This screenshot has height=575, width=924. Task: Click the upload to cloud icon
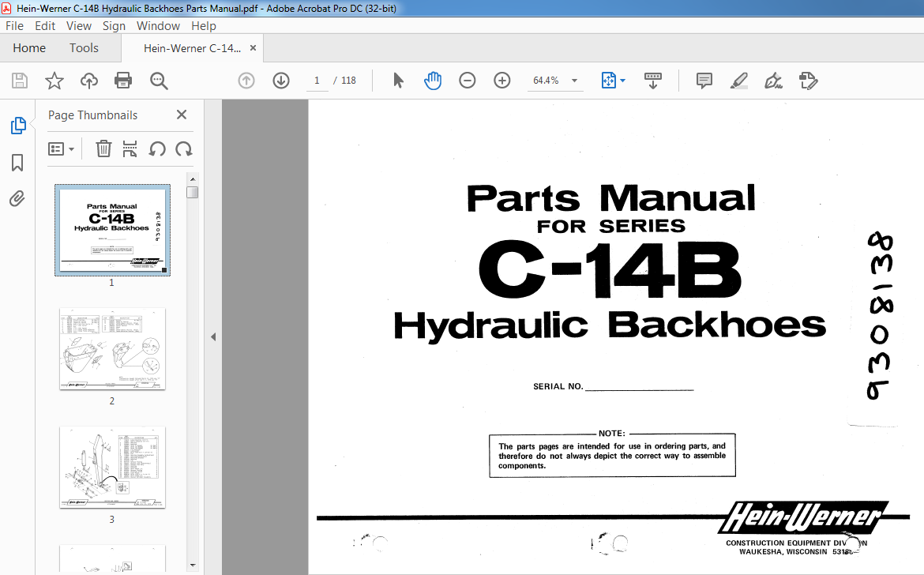point(89,81)
